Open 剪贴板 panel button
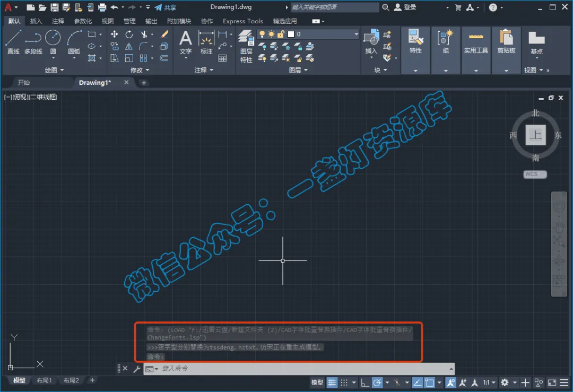 (506, 49)
